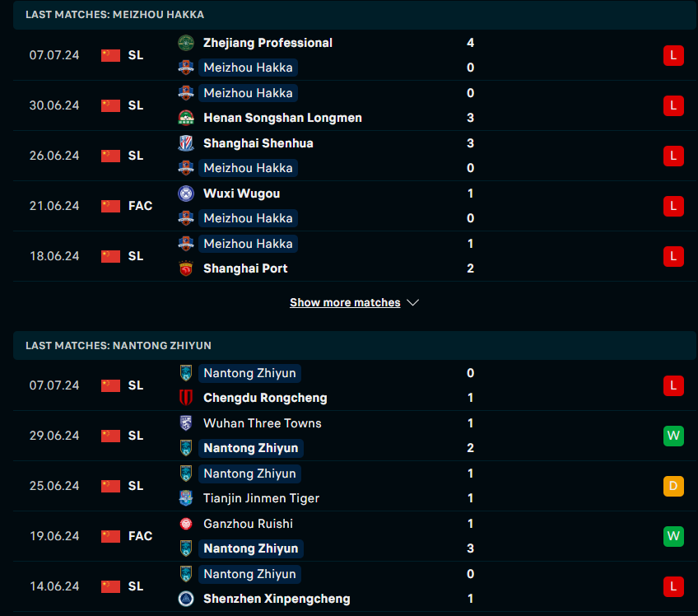Click China flag on 19.06.24 FAC row
Viewport: 698px width, 616px height.
pyautogui.click(x=110, y=537)
